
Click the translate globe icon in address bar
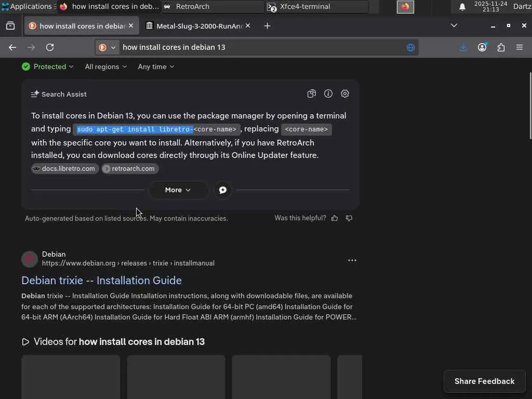tap(410, 47)
